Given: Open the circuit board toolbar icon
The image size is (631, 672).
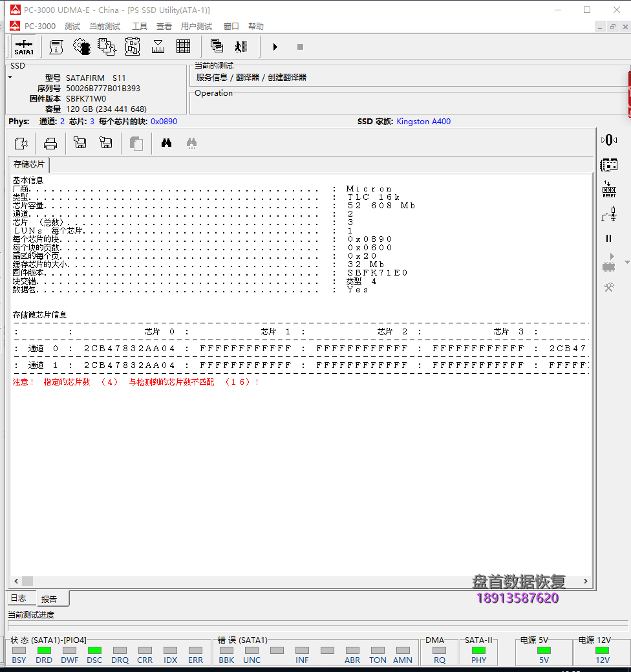Looking at the screenshot, I should pos(133,47).
